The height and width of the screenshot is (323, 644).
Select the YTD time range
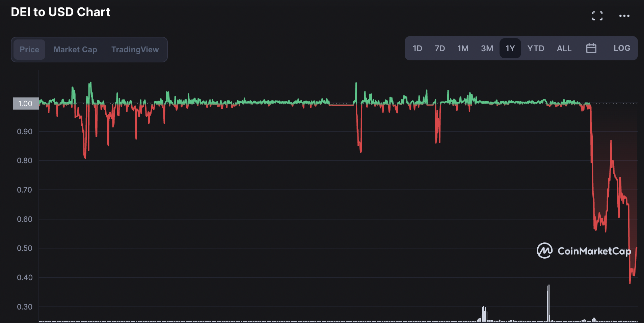click(x=536, y=48)
